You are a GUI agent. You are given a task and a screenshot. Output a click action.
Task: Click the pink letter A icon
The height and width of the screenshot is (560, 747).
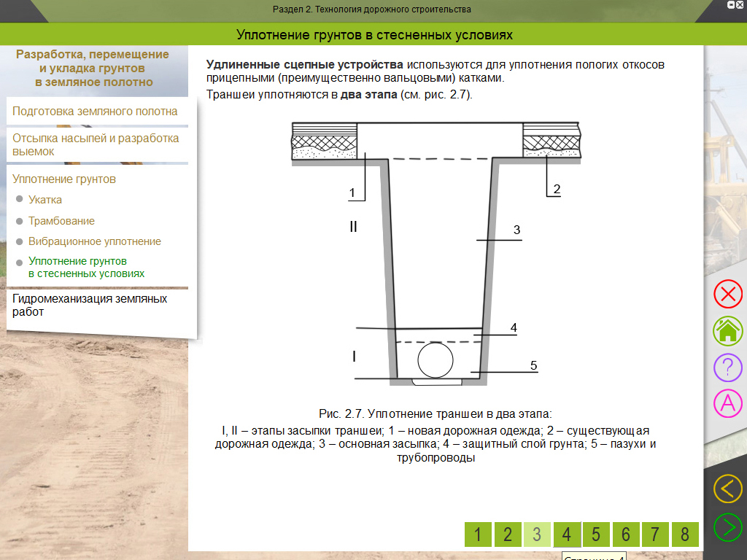pyautogui.click(x=727, y=402)
